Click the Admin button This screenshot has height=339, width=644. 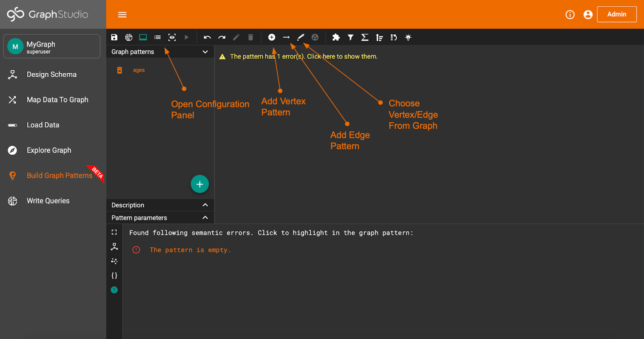click(617, 14)
